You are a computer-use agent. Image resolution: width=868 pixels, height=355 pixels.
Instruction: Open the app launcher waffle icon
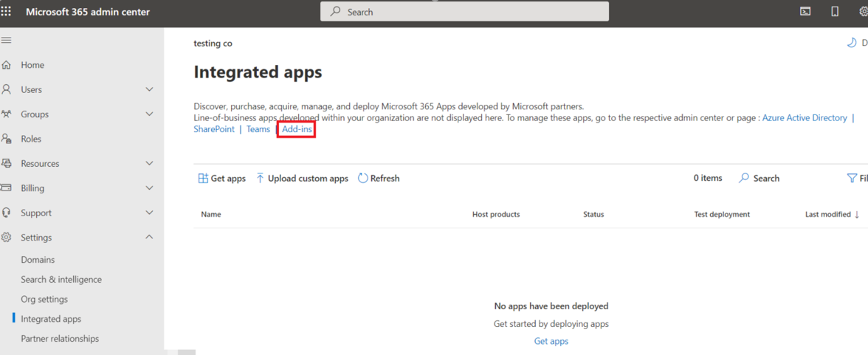coord(6,12)
